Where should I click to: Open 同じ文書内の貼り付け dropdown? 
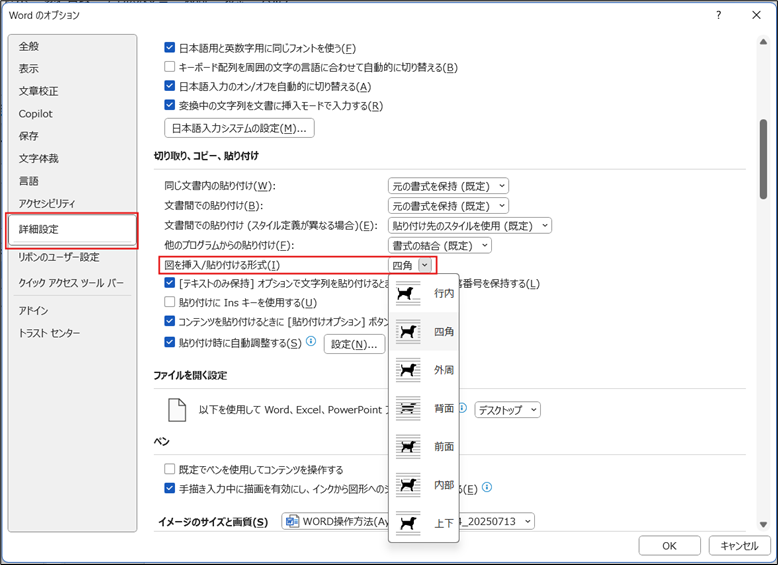[x=448, y=186]
